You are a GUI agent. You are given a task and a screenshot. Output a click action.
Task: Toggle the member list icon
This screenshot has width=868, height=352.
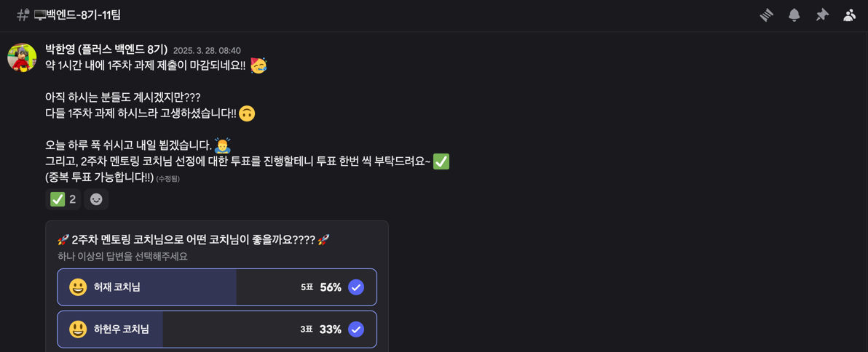(x=849, y=15)
